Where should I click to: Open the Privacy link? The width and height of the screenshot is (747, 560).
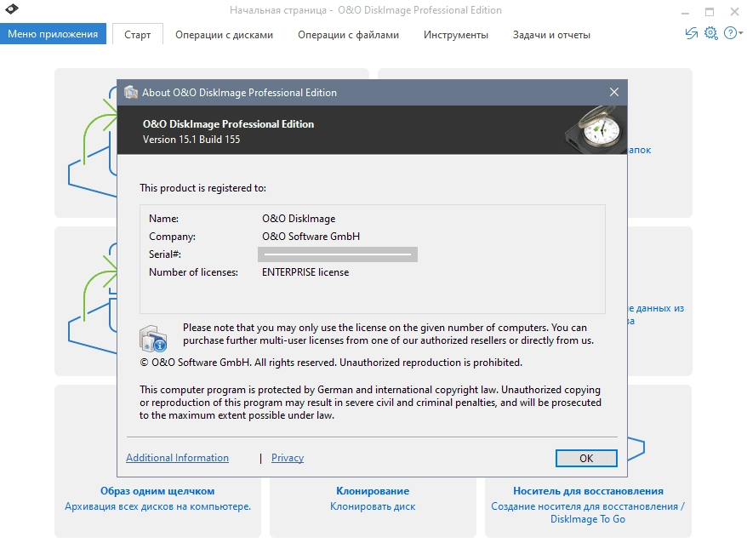pyautogui.click(x=288, y=458)
